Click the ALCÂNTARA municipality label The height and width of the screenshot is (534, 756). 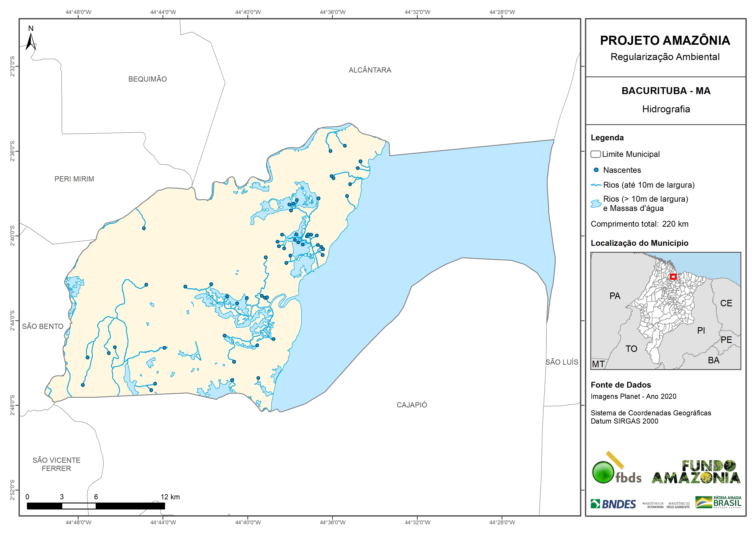[x=370, y=70]
